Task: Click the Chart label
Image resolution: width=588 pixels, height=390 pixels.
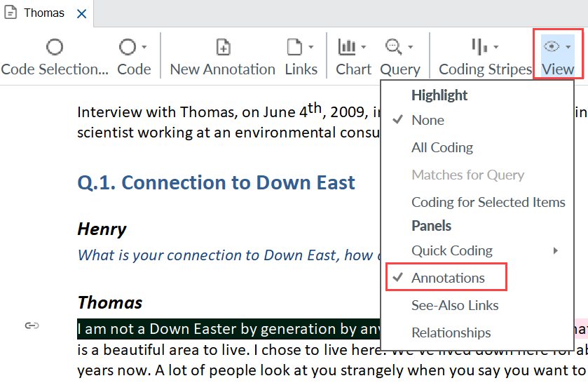Action: pos(353,69)
